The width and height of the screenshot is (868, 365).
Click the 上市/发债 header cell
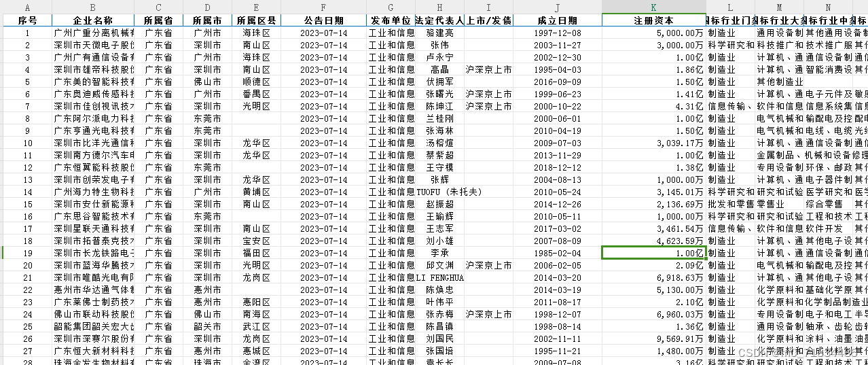[489, 20]
